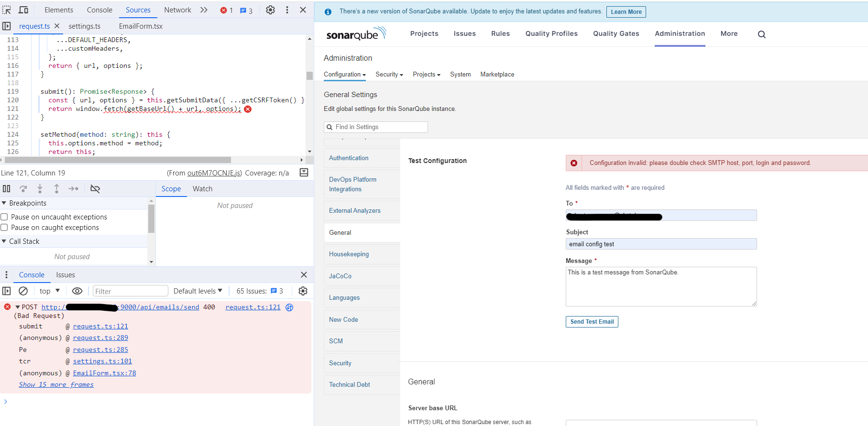This screenshot has height=426, width=868.
Task: Open the out6M7OCNJE.js source link
Action: coord(214,173)
